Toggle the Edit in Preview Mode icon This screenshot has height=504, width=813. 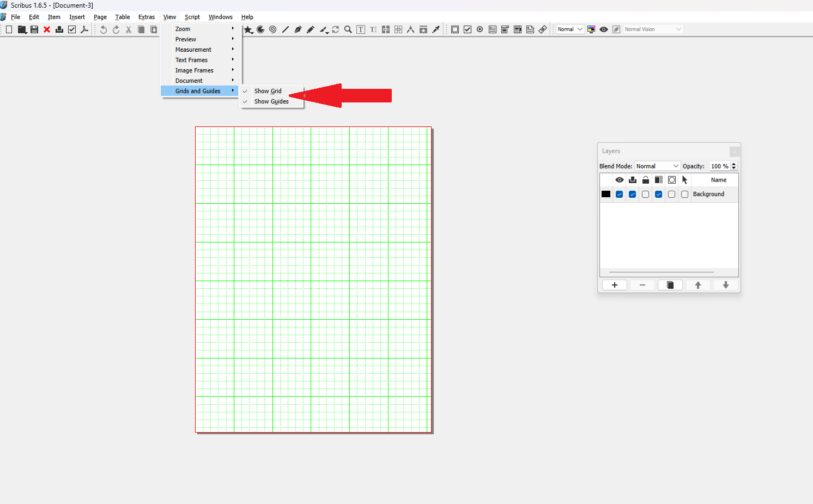[616, 29]
